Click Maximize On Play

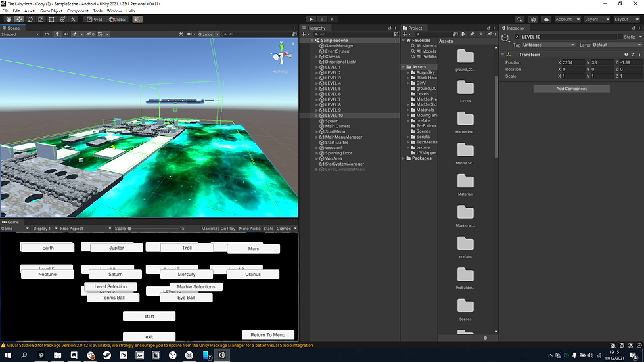point(218,228)
